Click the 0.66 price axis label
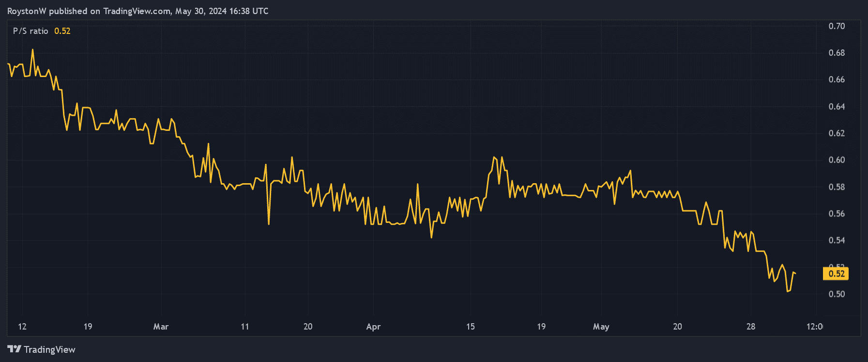868x362 pixels. [x=837, y=79]
